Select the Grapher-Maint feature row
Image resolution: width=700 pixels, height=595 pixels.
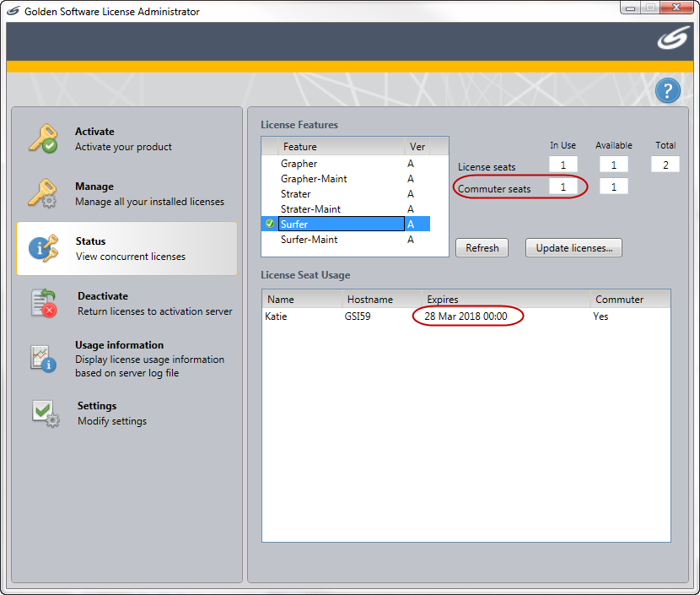[x=346, y=179]
